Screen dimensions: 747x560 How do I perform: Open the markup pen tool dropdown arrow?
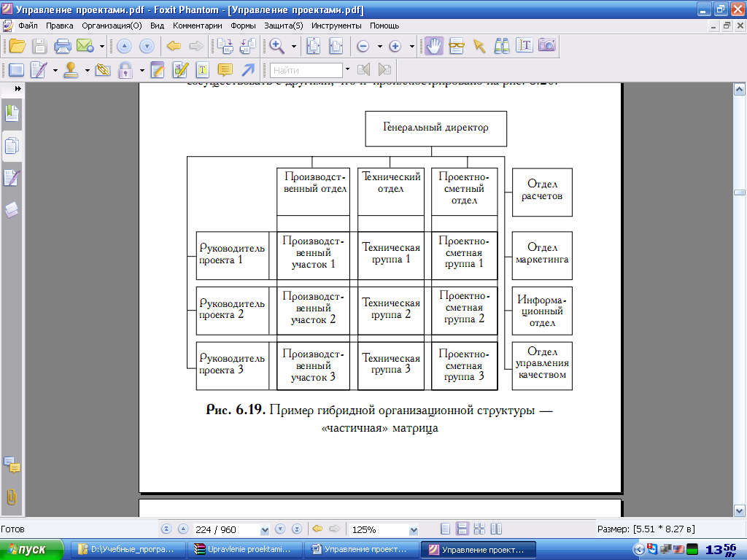(x=55, y=71)
